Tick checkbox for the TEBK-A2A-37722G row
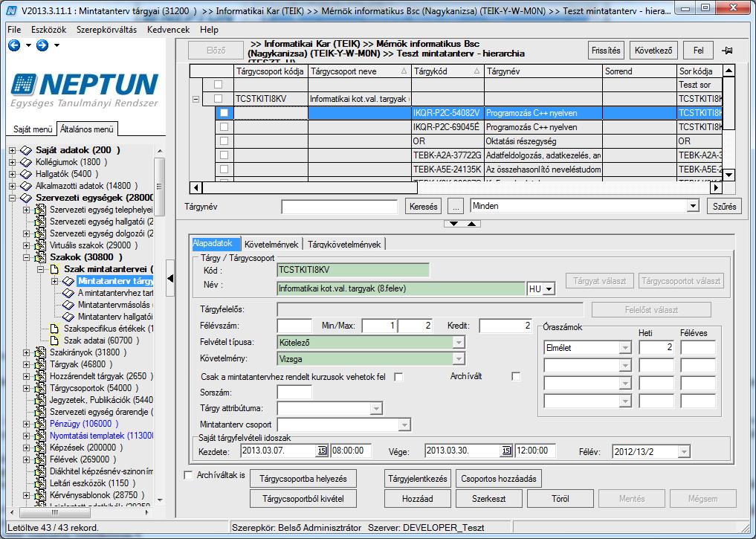 224,155
